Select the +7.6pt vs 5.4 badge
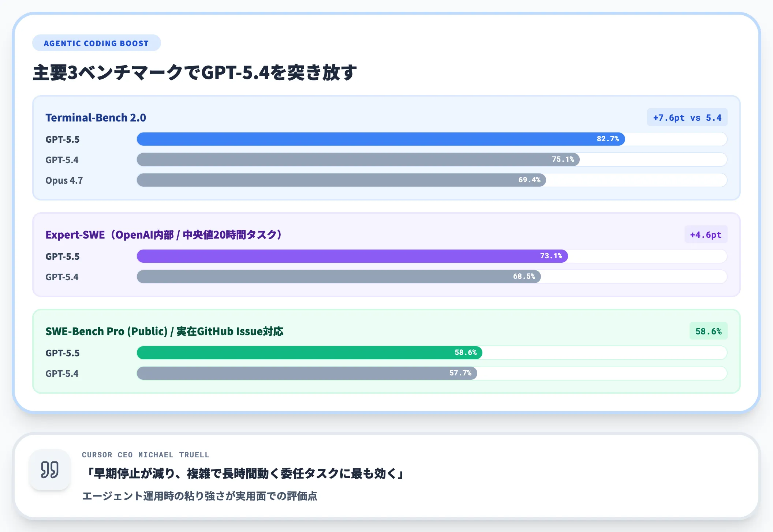Image resolution: width=773 pixels, height=532 pixels. (687, 117)
